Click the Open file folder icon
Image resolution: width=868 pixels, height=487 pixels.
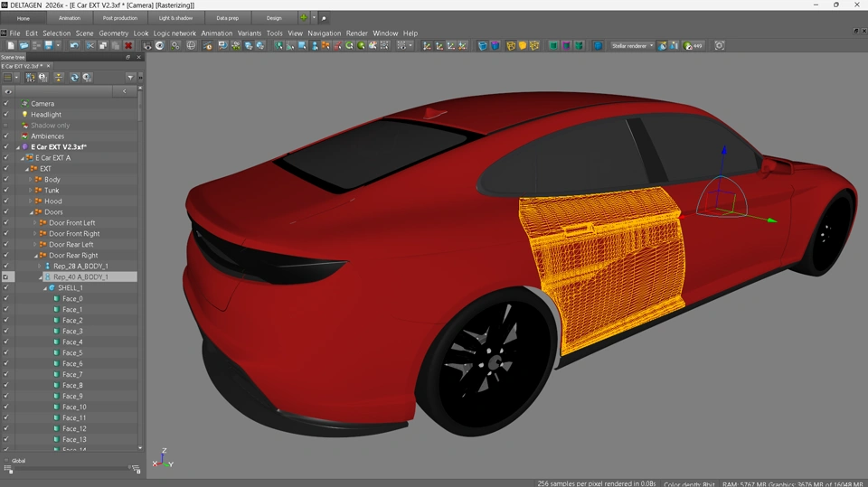[24, 46]
